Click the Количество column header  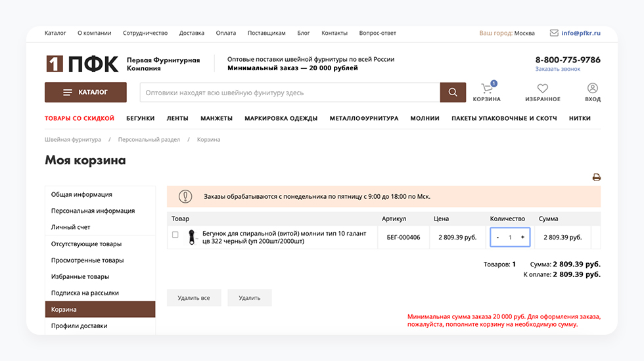click(507, 219)
